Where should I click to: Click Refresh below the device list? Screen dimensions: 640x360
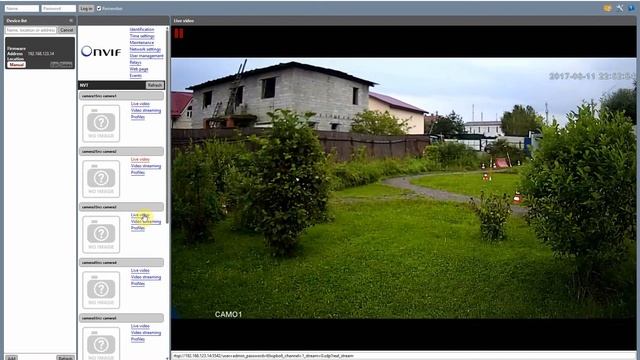(x=65, y=358)
